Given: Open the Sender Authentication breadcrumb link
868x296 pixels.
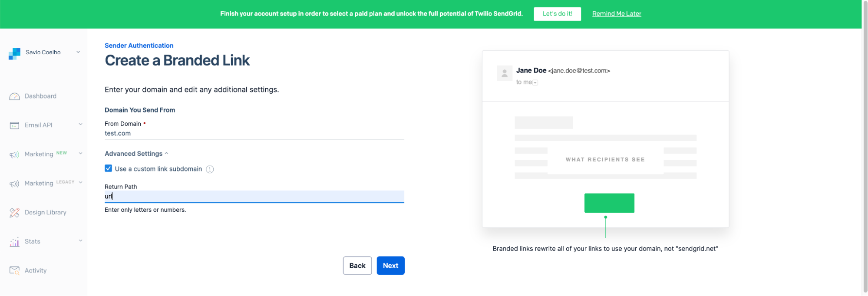Looking at the screenshot, I should (x=139, y=46).
